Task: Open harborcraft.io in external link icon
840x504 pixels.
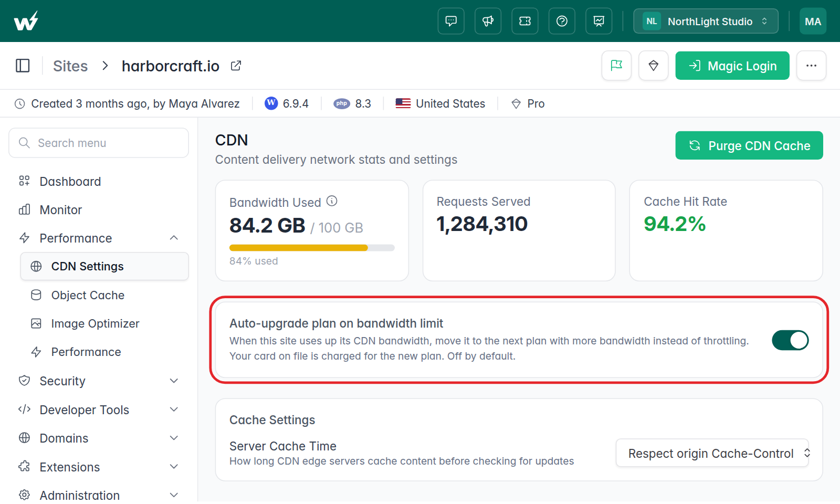Action: (236, 66)
